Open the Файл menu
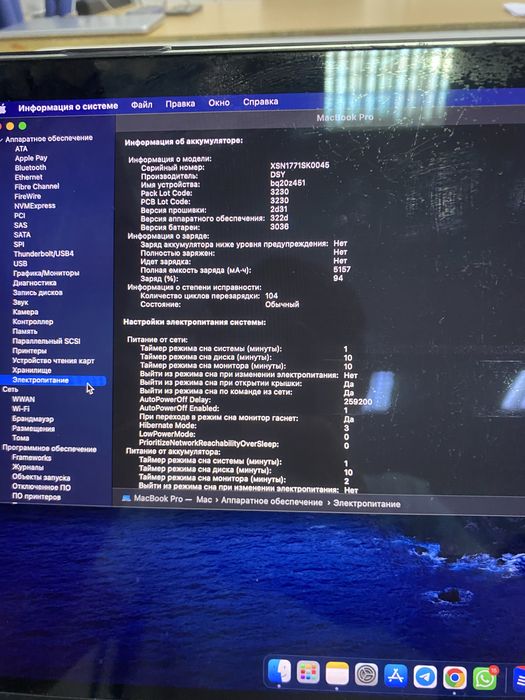Image resolution: width=525 pixels, height=700 pixels. pos(142,105)
